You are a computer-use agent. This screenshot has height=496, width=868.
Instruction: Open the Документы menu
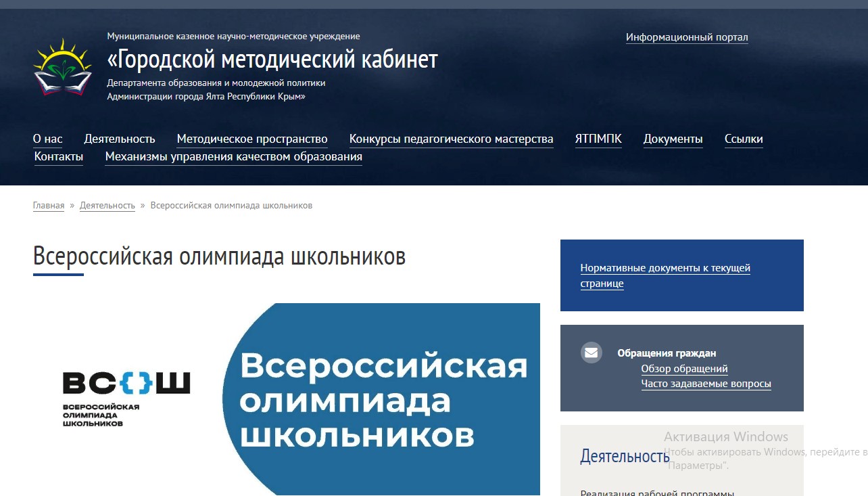pyautogui.click(x=673, y=139)
